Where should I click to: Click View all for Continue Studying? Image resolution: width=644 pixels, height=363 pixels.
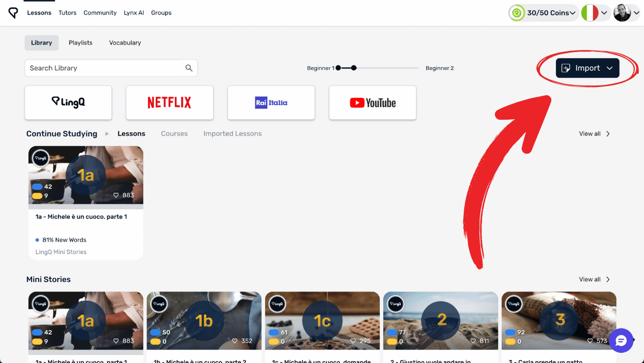590,134
